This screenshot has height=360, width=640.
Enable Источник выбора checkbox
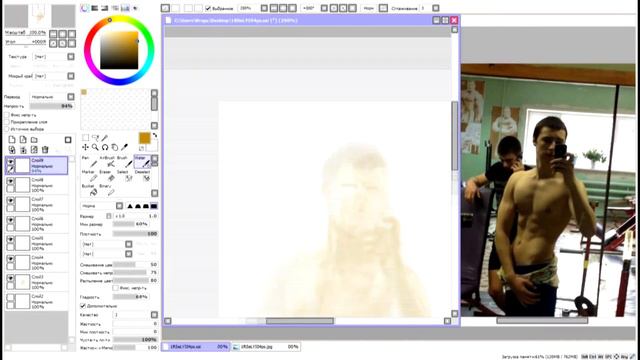click(7, 129)
